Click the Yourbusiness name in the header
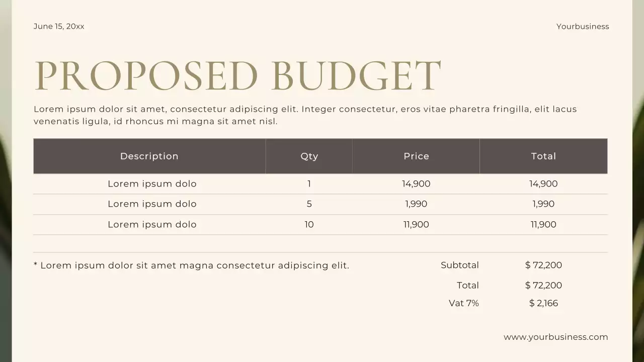 pyautogui.click(x=582, y=26)
